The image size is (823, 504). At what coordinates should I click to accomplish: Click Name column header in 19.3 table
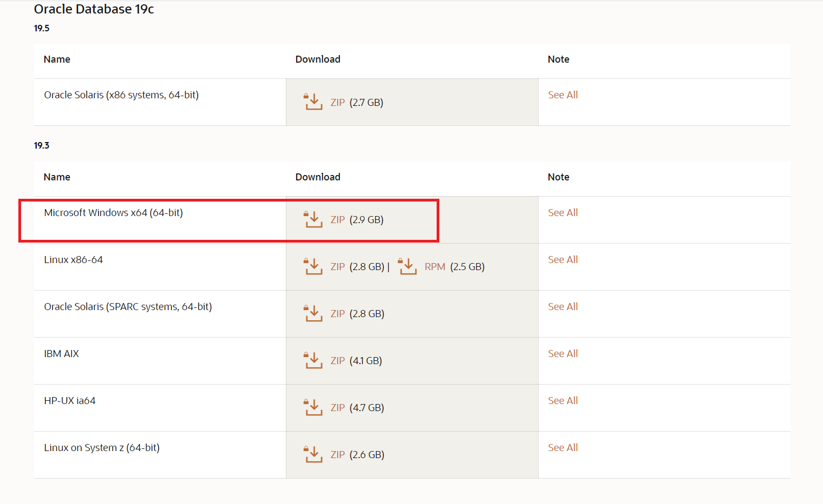[x=57, y=177]
